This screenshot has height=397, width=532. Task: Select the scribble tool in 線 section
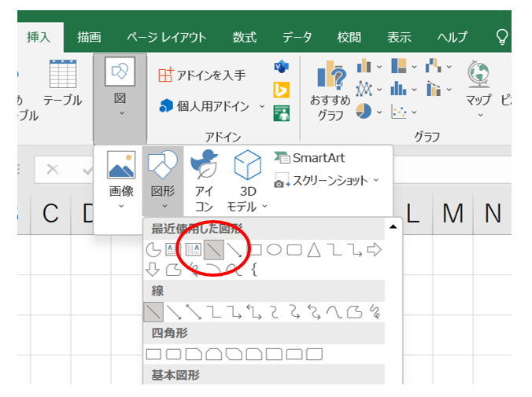[375, 312]
